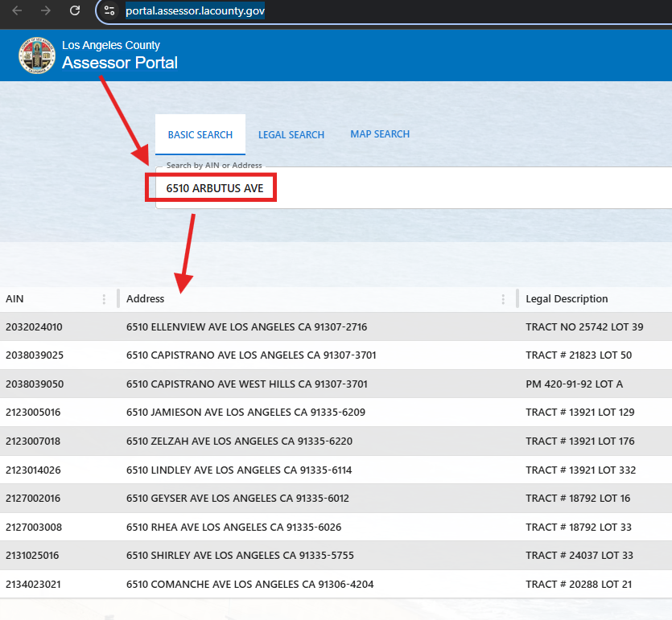Sort by the Address column header

pos(146,299)
